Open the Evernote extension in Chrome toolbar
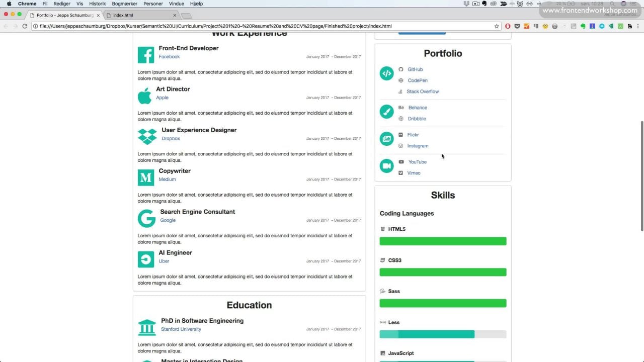This screenshot has width=644, height=362. tap(583, 26)
